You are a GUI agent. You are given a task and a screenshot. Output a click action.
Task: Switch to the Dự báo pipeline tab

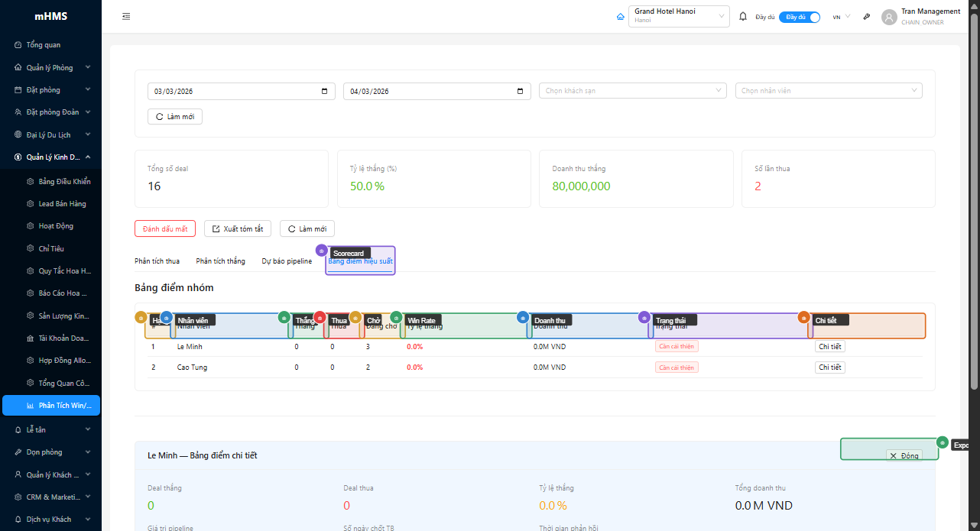coord(287,261)
